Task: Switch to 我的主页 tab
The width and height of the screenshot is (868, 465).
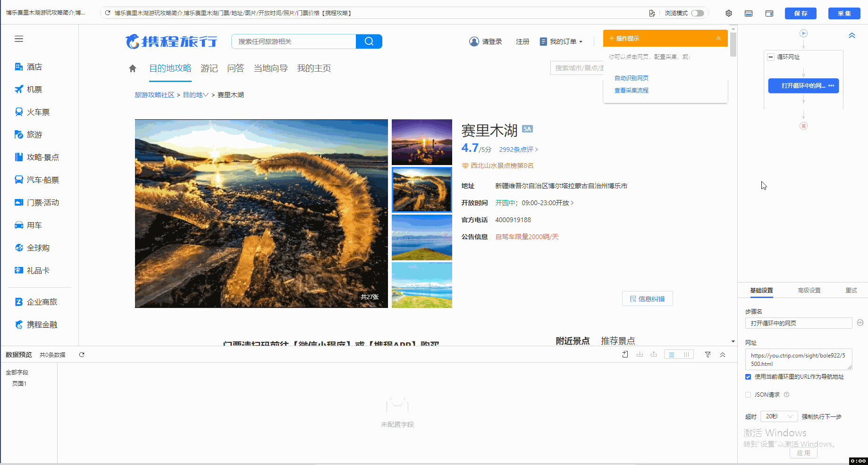Action: [x=314, y=68]
